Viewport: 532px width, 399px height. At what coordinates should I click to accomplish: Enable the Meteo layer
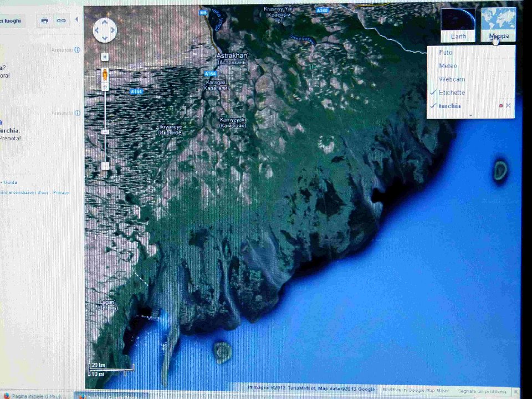470,66
